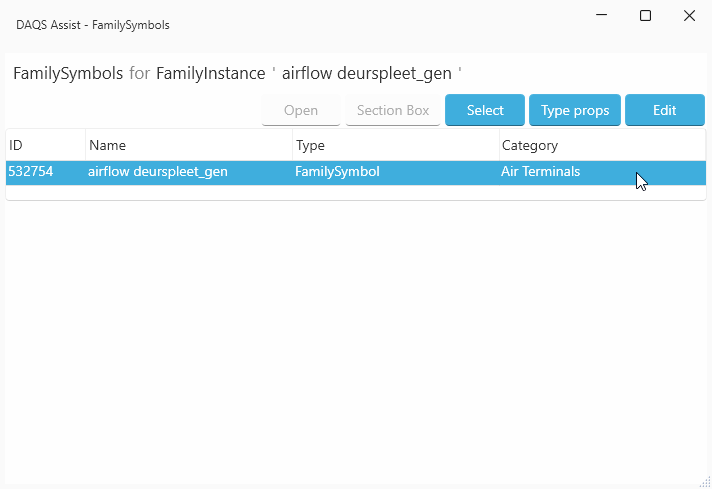Click the Category column header
This screenshot has height=489, width=712.
point(600,145)
